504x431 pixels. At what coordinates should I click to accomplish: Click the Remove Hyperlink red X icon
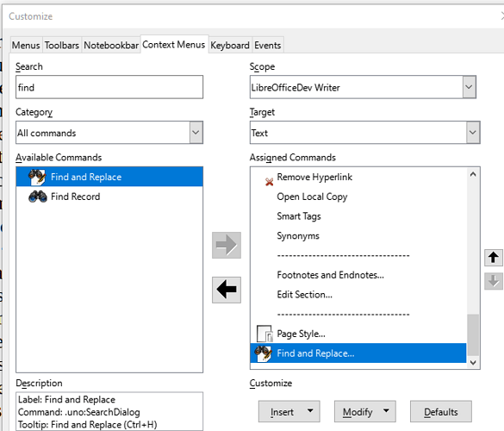pyautogui.click(x=269, y=182)
